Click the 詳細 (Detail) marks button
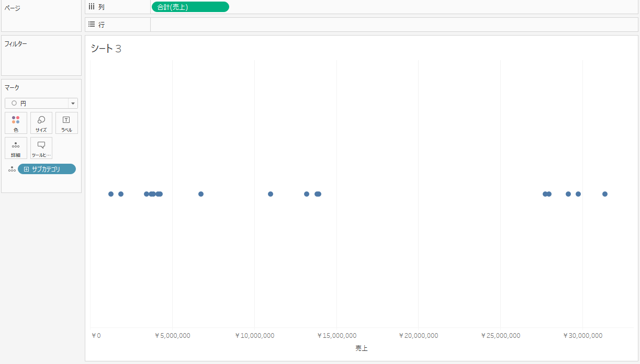 pos(16,148)
